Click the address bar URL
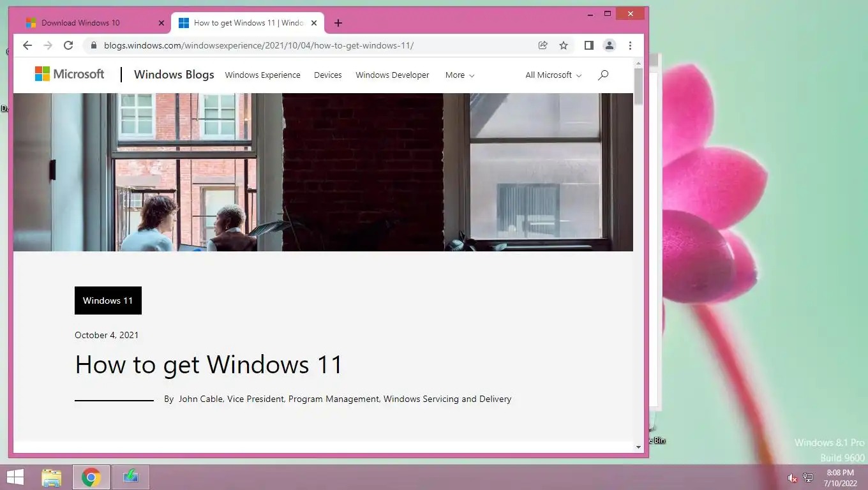Image resolution: width=868 pixels, height=490 pixels. [258, 45]
